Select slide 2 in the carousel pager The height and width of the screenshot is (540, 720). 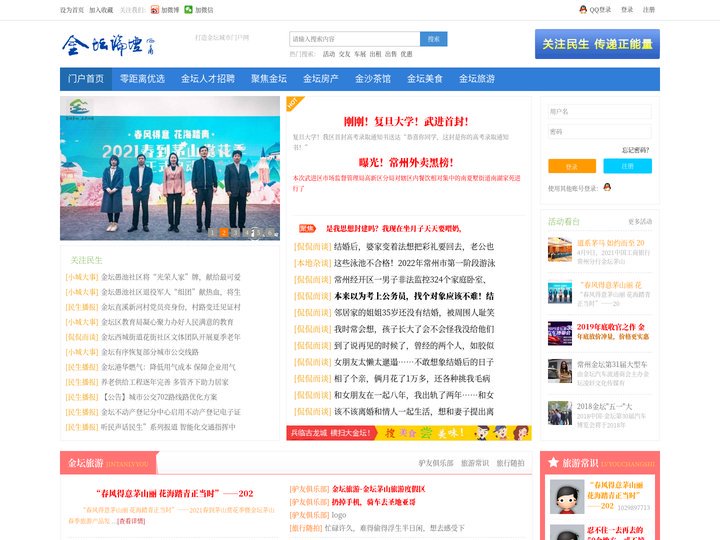(x=224, y=233)
